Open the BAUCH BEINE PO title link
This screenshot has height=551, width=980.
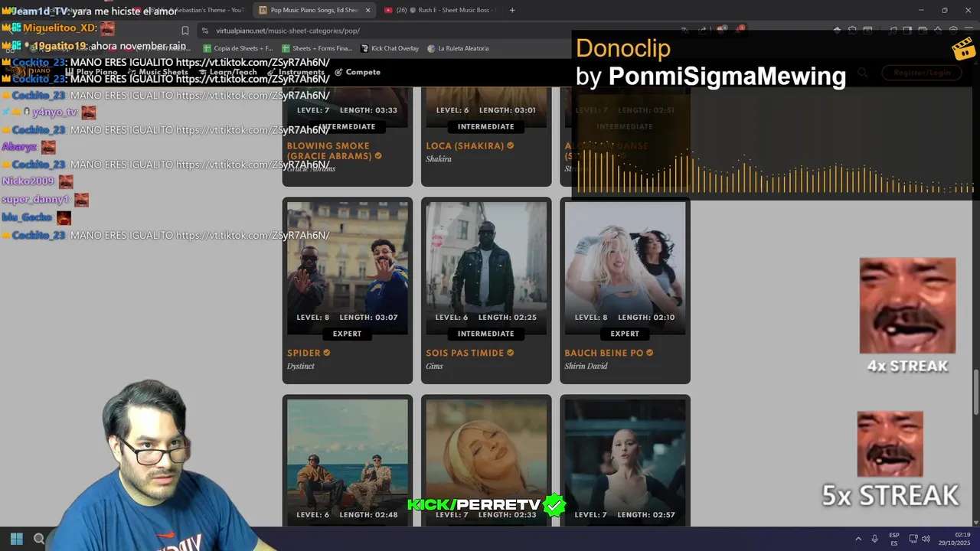click(604, 353)
